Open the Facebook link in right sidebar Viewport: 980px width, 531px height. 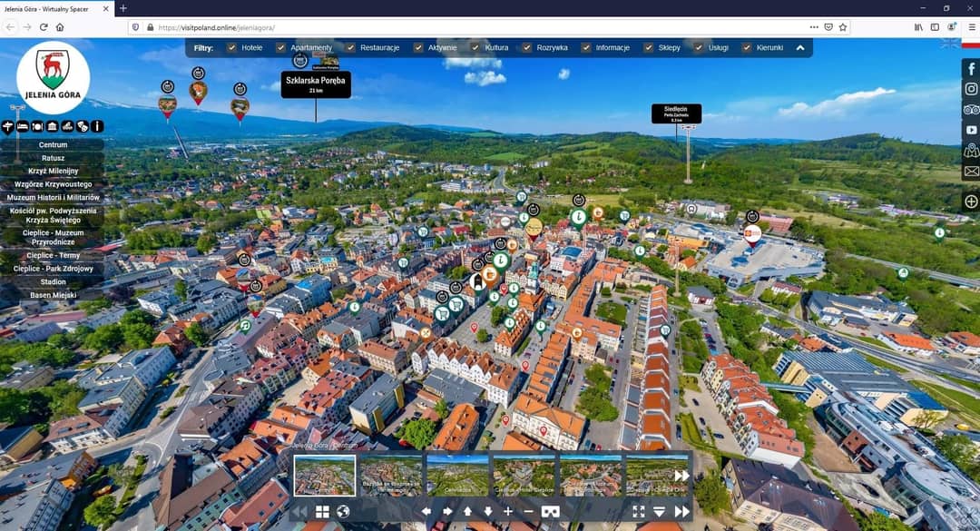click(971, 68)
